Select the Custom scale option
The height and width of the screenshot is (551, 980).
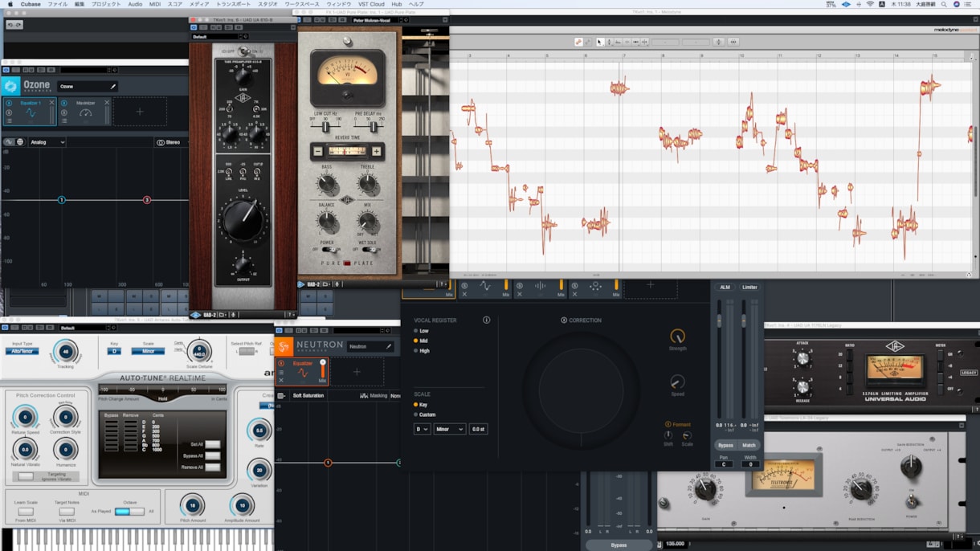[x=425, y=414]
